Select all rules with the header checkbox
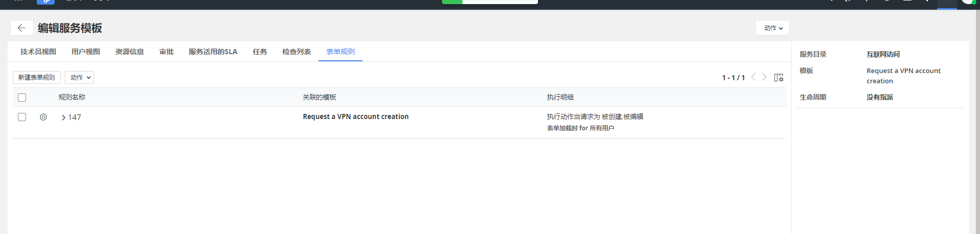980x234 pixels. [22, 98]
